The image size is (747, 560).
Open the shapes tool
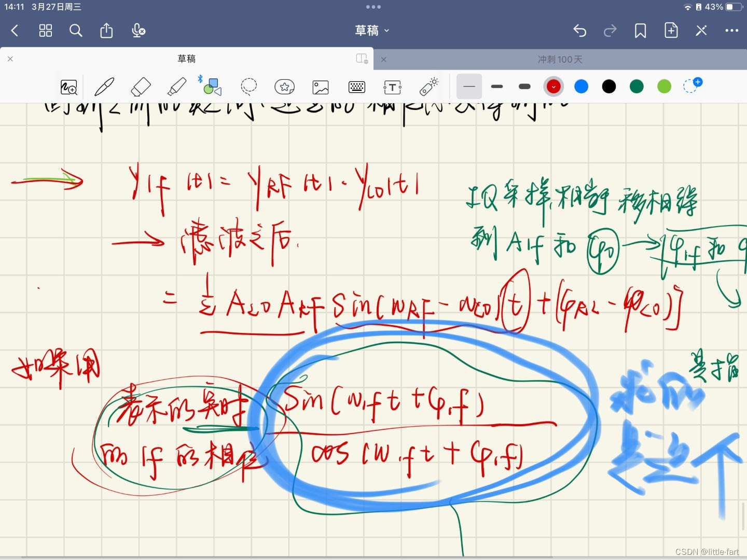213,87
